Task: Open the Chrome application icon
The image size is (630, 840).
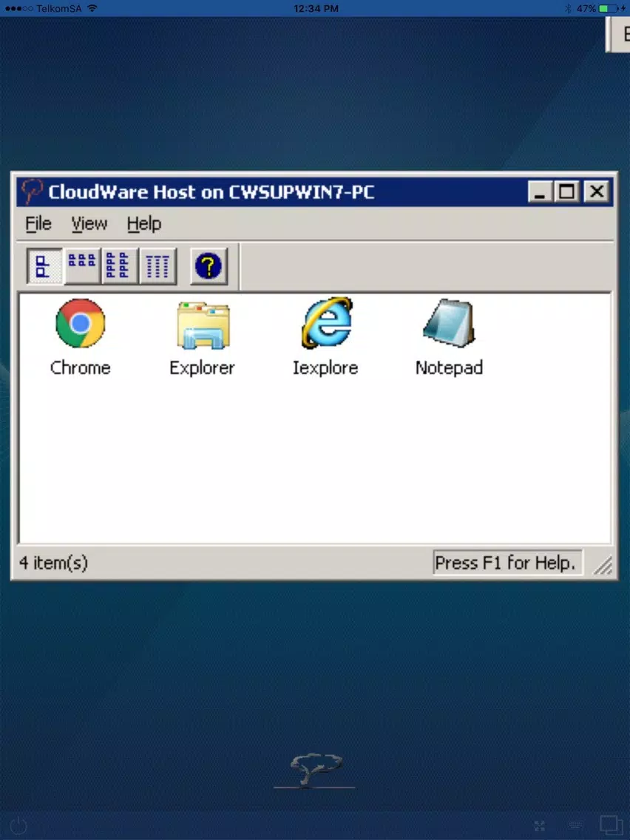Action: click(x=81, y=323)
